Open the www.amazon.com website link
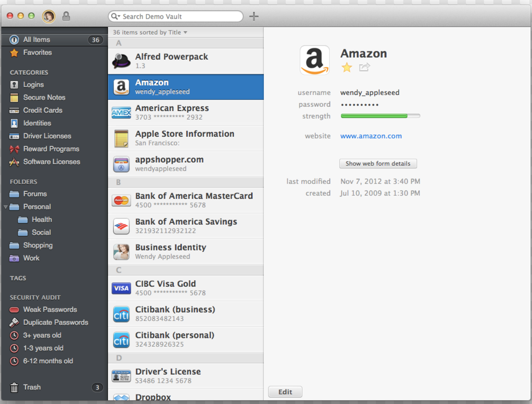This screenshot has height=404, width=532. [x=371, y=136]
